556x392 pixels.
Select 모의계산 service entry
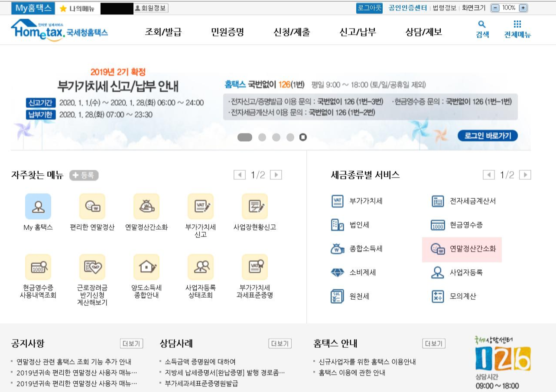coord(453,296)
